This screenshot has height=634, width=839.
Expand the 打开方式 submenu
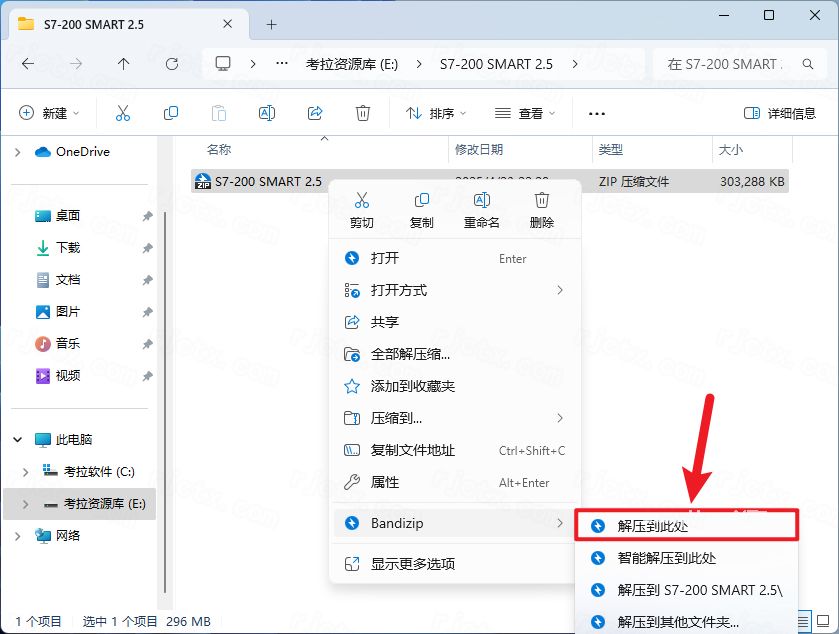click(x=400, y=290)
